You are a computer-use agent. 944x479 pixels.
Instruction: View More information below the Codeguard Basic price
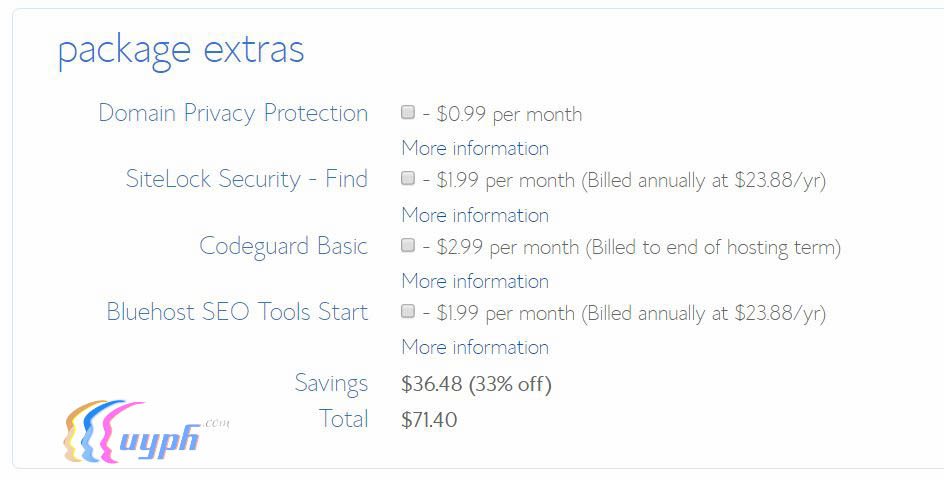click(475, 281)
